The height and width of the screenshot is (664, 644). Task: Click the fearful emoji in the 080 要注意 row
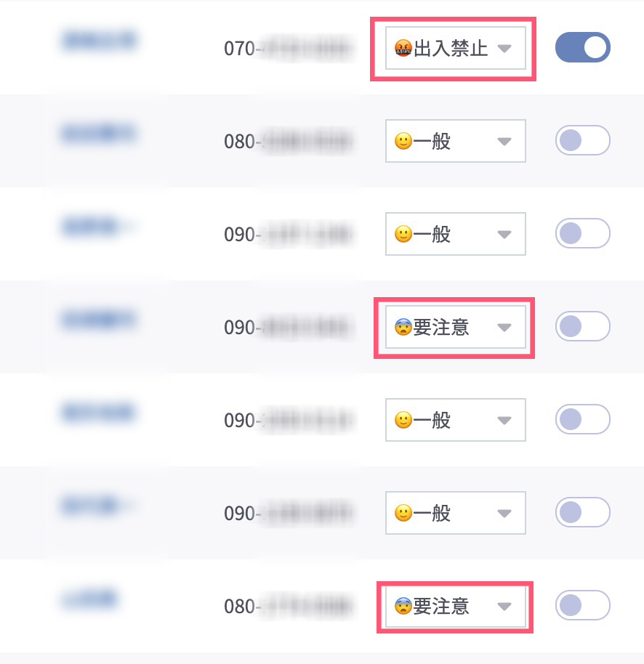click(x=403, y=606)
